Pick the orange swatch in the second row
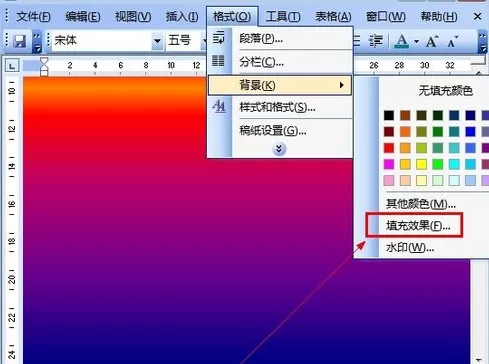The height and width of the screenshot is (364, 489). (x=405, y=132)
